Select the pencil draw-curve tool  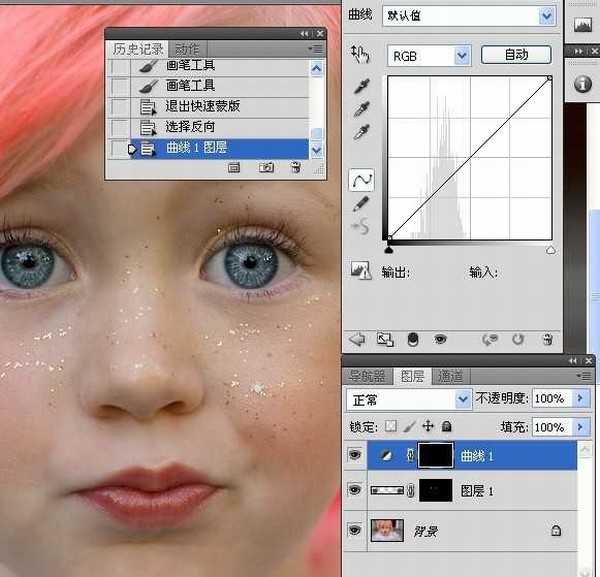pos(362,203)
